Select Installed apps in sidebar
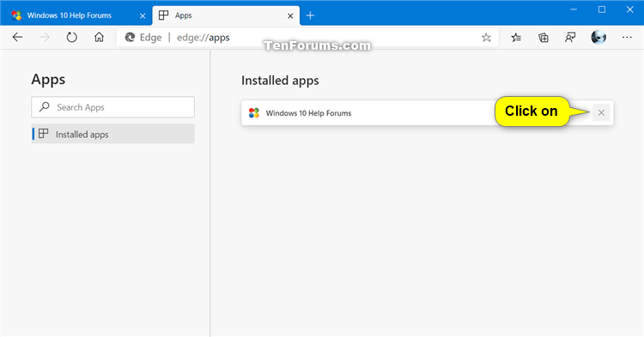The height and width of the screenshot is (337, 644). click(113, 134)
